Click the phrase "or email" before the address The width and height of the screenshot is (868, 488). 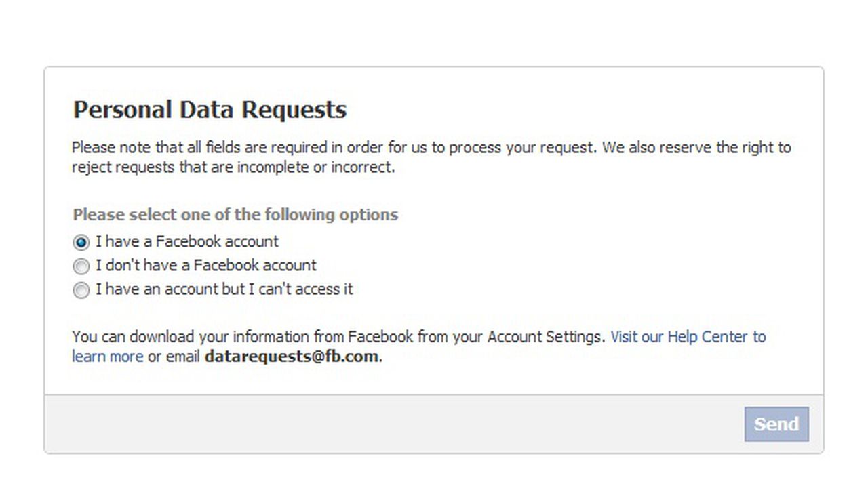(174, 357)
